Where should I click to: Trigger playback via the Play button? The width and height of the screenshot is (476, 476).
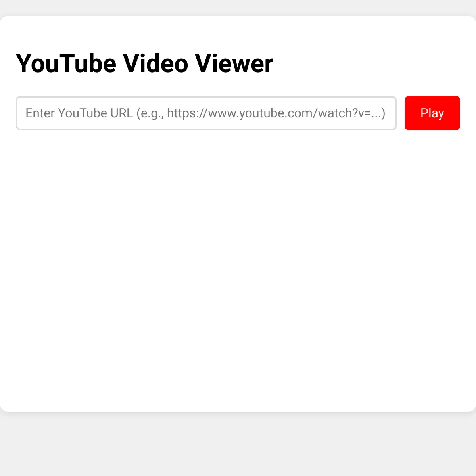(432, 113)
